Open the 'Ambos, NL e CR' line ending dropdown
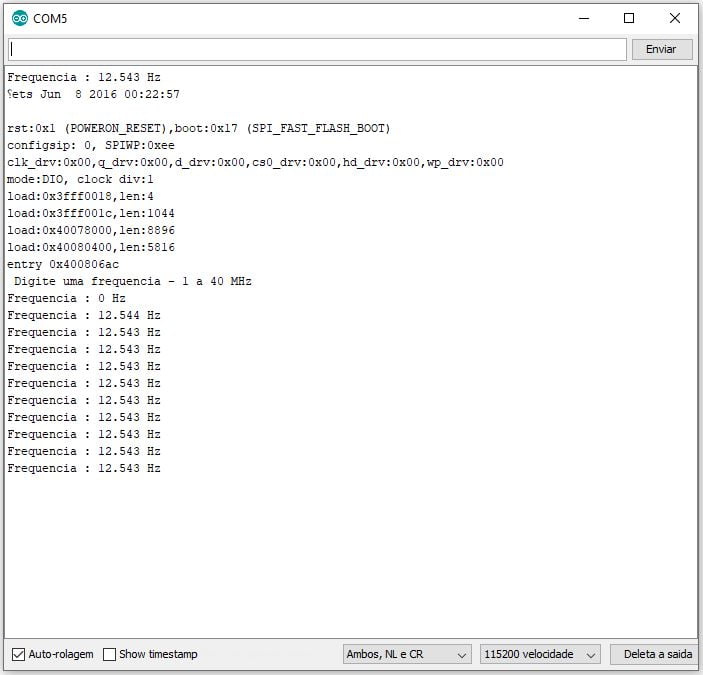This screenshot has width=703, height=675. click(406, 654)
